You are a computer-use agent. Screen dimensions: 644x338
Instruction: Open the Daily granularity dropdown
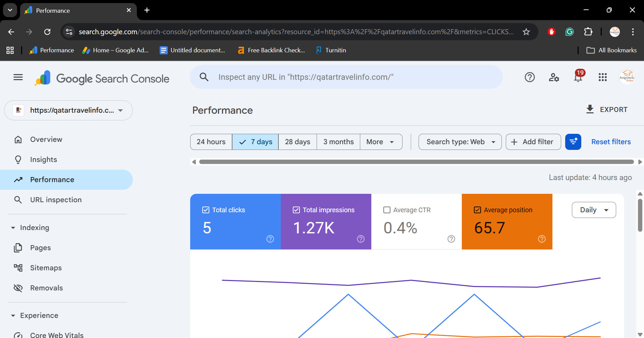click(x=594, y=210)
